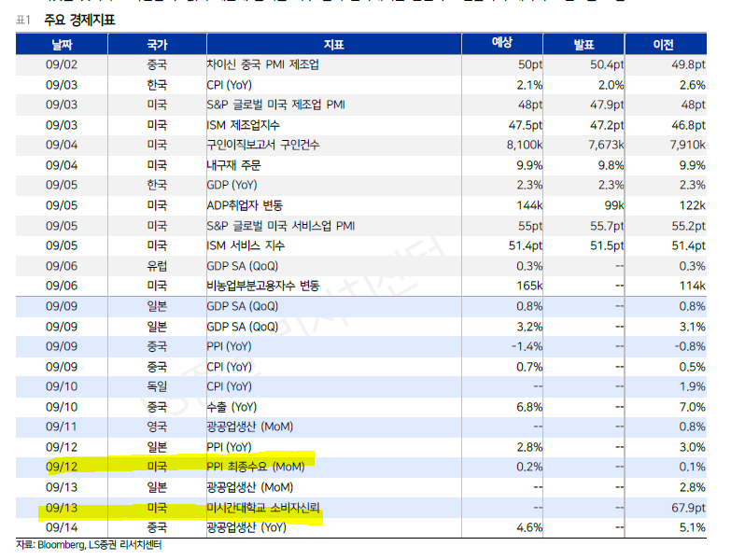The image size is (731, 560).
Task: Select the 구인이직보고서 구인건수 row label
Action: pyautogui.click(x=260, y=145)
